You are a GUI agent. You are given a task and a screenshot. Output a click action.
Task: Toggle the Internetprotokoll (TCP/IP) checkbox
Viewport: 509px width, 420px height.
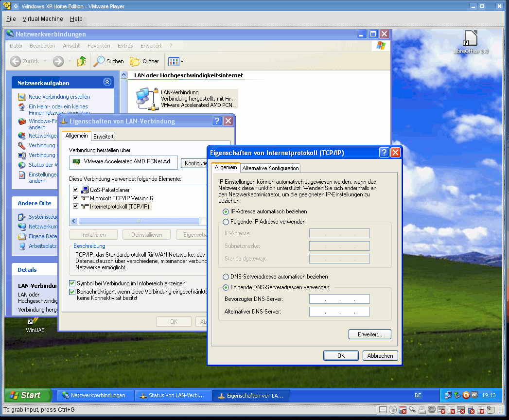pos(76,206)
